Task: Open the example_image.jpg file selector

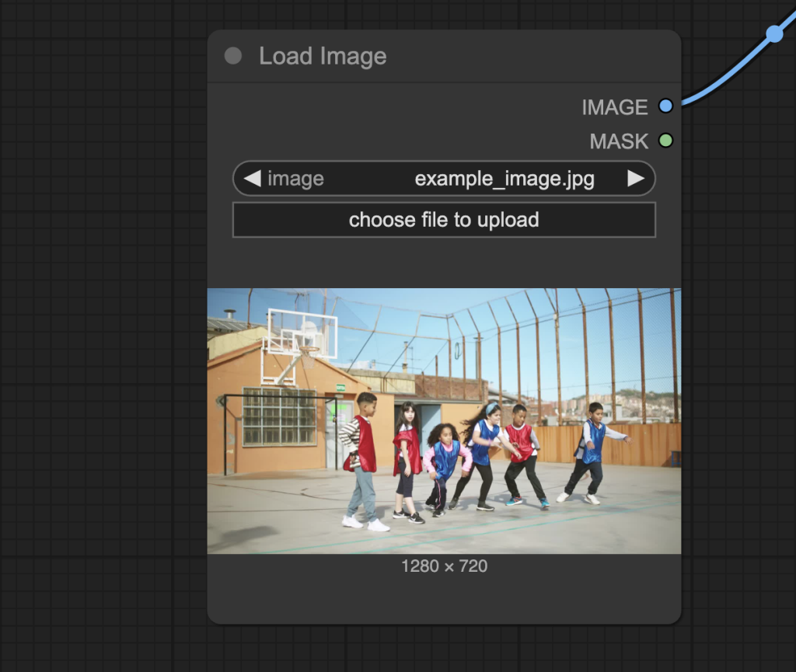Action: pos(504,179)
